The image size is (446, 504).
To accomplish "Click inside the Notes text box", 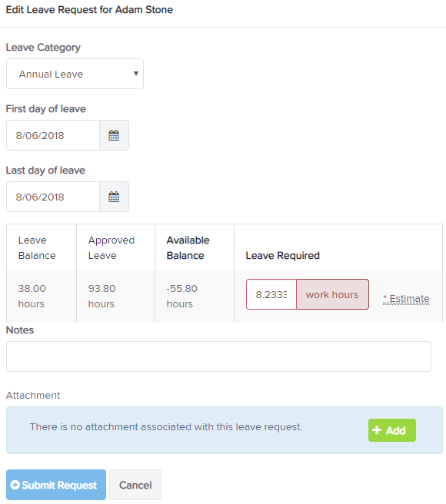I will pyautogui.click(x=219, y=356).
